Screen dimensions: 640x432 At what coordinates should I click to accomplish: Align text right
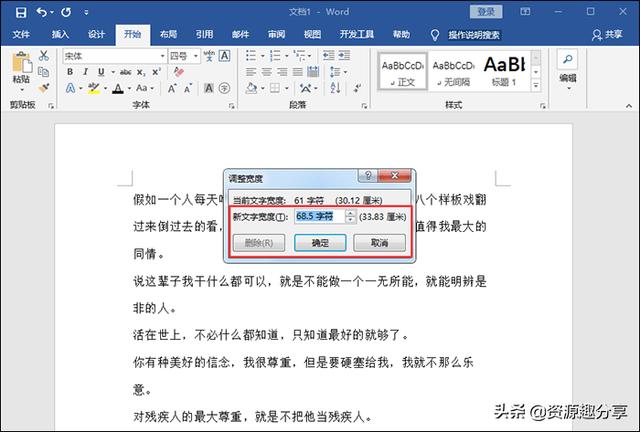pos(282,72)
